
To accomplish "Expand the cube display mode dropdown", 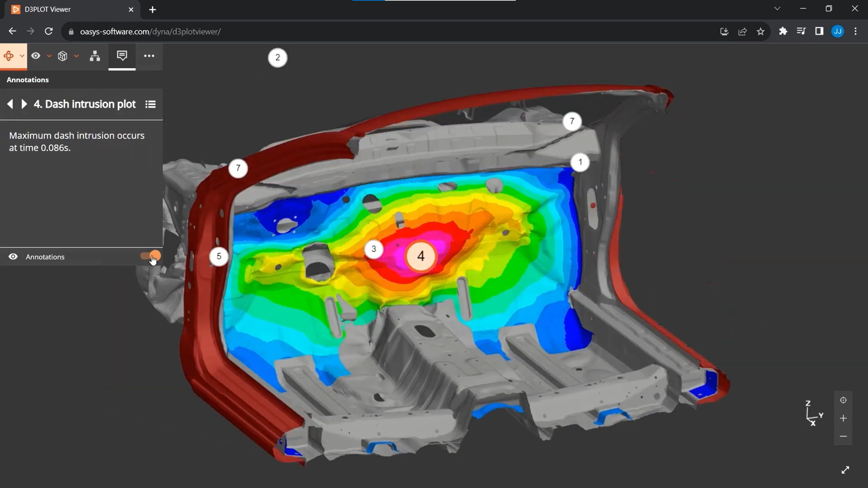I will click(76, 56).
